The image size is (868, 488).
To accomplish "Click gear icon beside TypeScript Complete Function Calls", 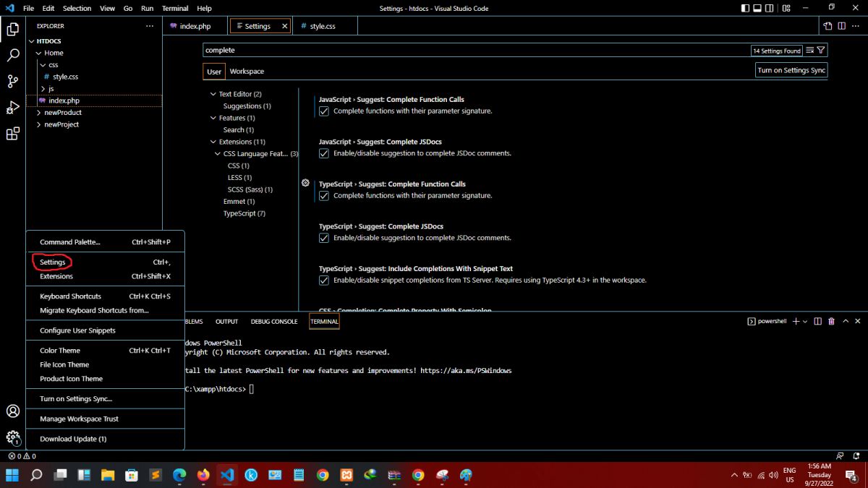I will pos(305,183).
